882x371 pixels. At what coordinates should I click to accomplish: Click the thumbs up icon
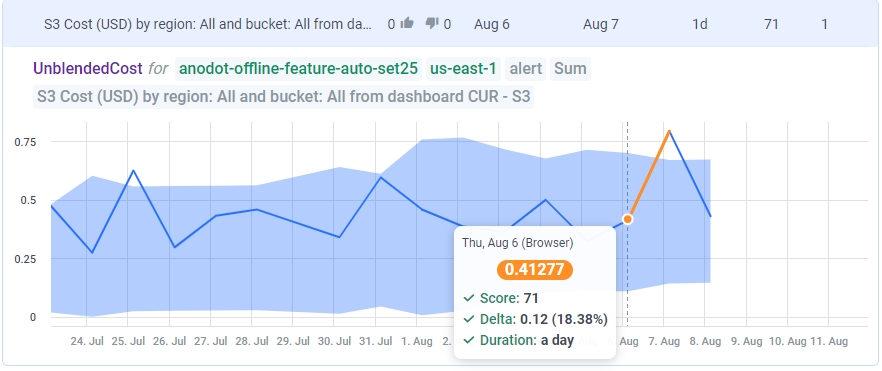coord(407,24)
